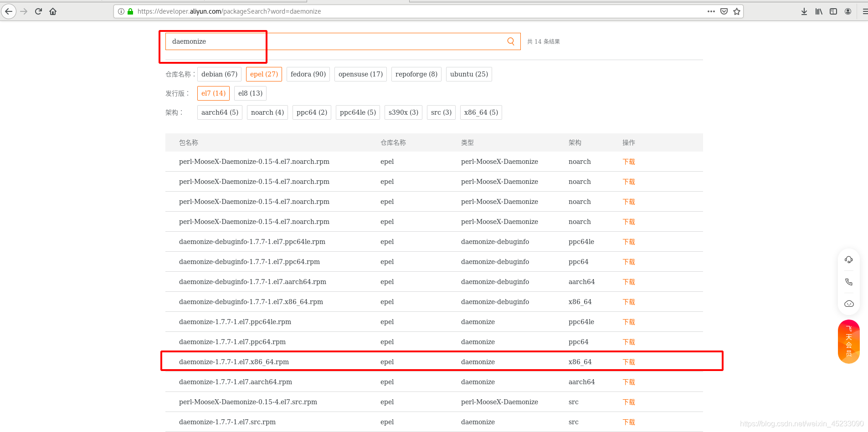Open site information icon in address bar
868x432 pixels.
(x=121, y=11)
